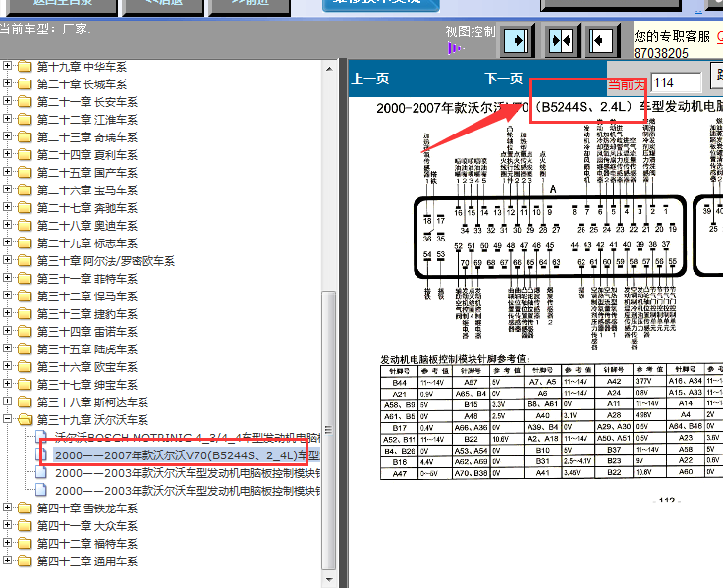
Task: Select 第三十七章 绅宝车系 folder icon
Action: click(25, 385)
